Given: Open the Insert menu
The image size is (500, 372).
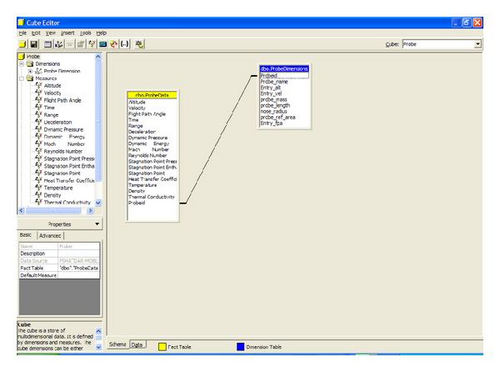Looking at the screenshot, I should (68, 33).
